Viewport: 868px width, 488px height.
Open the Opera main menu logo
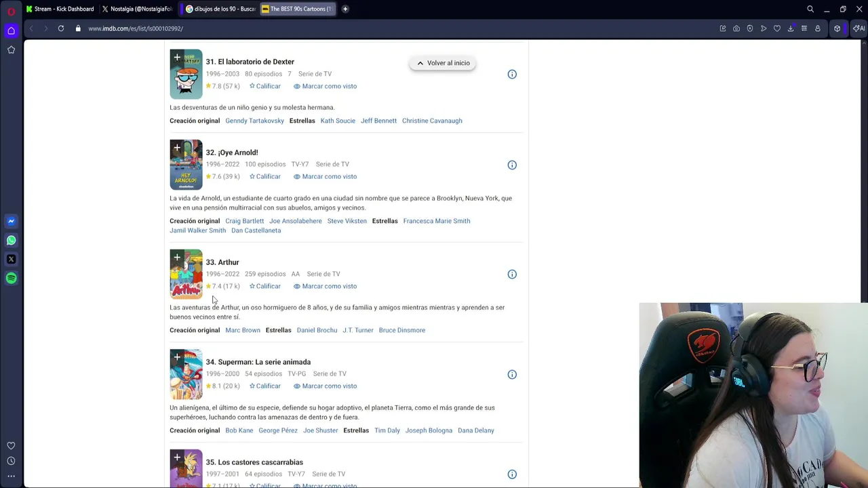click(x=11, y=11)
